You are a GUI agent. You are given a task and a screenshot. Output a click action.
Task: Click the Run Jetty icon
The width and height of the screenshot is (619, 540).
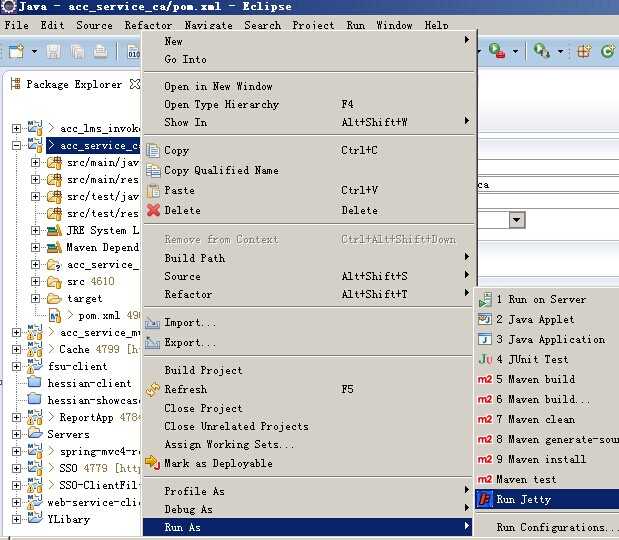[484, 499]
